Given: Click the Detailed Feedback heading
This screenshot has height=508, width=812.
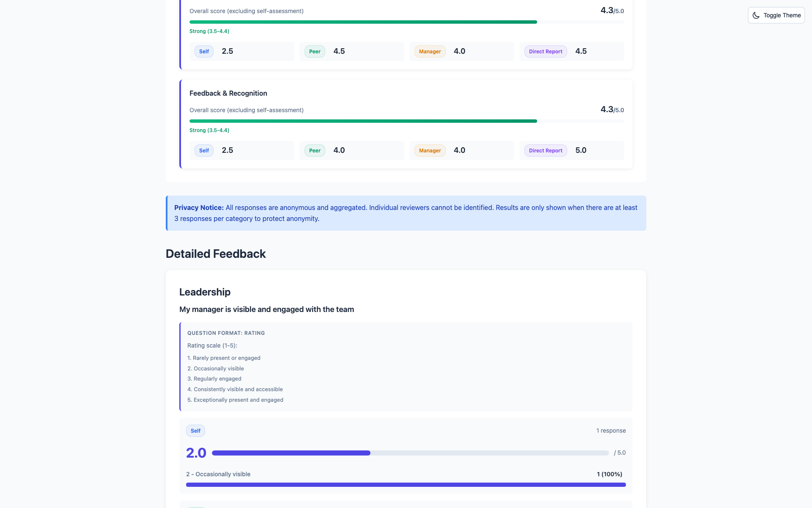Looking at the screenshot, I should pyautogui.click(x=215, y=254).
